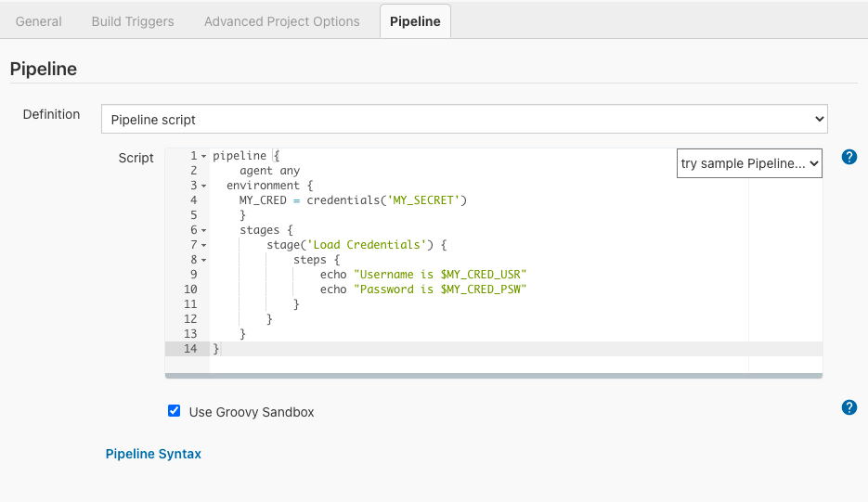Open the Advanced Project Options tab
This screenshot has width=868, height=502.
pos(281,21)
